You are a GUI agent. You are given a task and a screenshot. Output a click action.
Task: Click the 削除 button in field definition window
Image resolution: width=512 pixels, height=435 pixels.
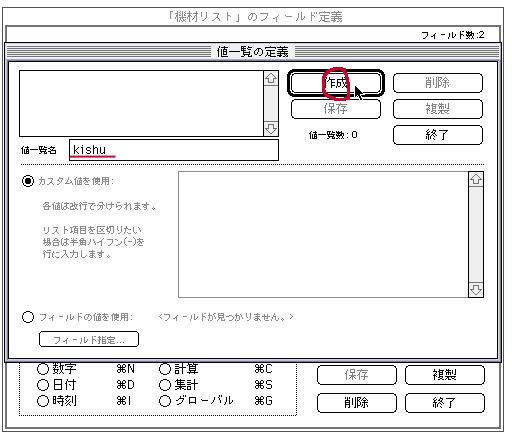[x=357, y=403]
